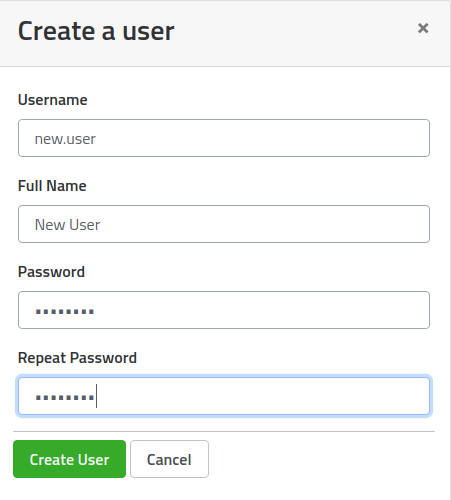Click the 'new.user' text in Username
Viewport: 451px width, 500px height.
click(65, 139)
